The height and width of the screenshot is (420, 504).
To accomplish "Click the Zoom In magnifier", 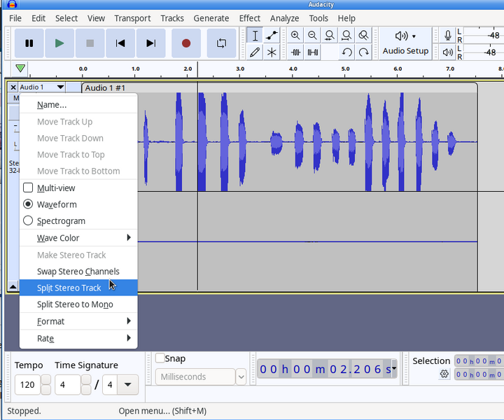I will [295, 35].
